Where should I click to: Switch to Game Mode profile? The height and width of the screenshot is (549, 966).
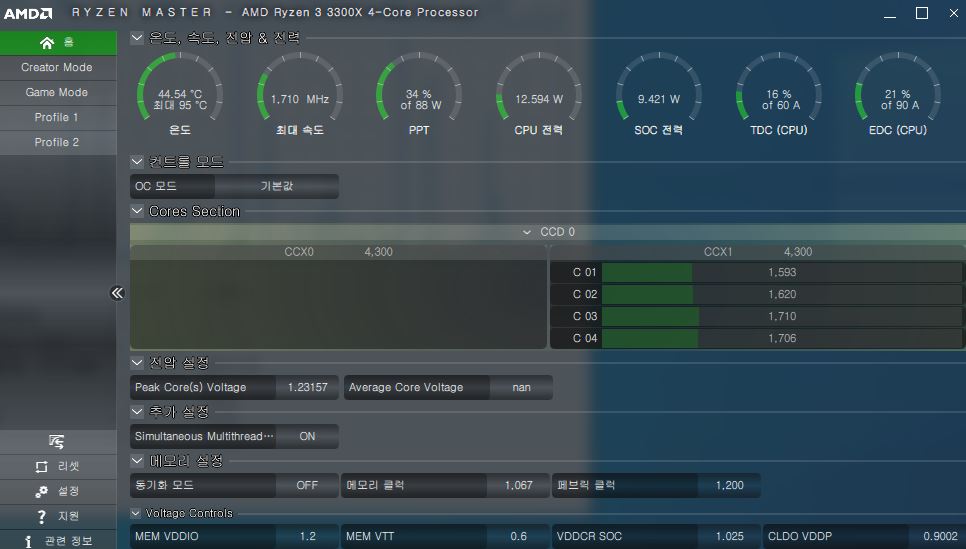point(58,92)
